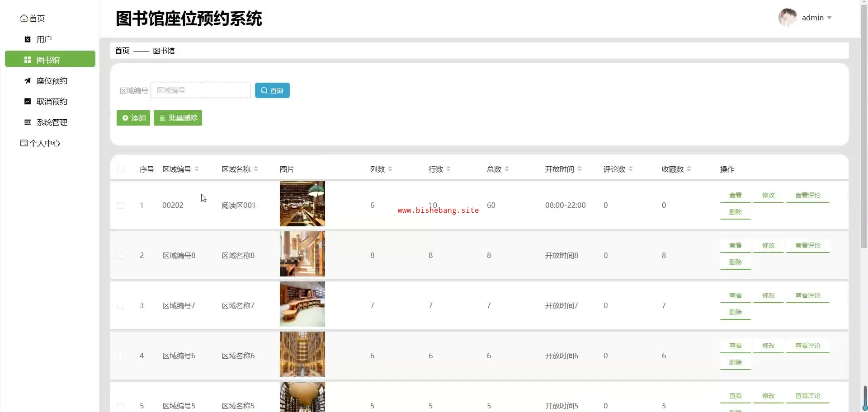Sort the table by 评论数
This screenshot has width=868, height=412.
pos(631,169)
